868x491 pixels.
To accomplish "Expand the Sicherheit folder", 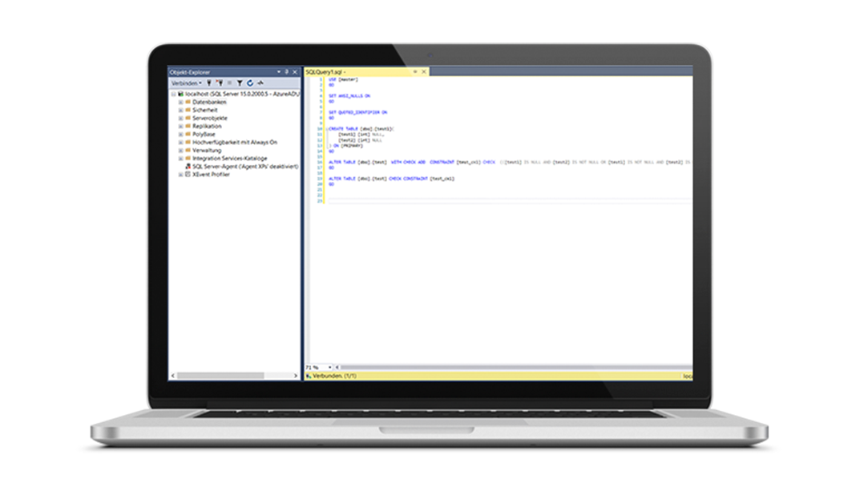I will coord(180,110).
